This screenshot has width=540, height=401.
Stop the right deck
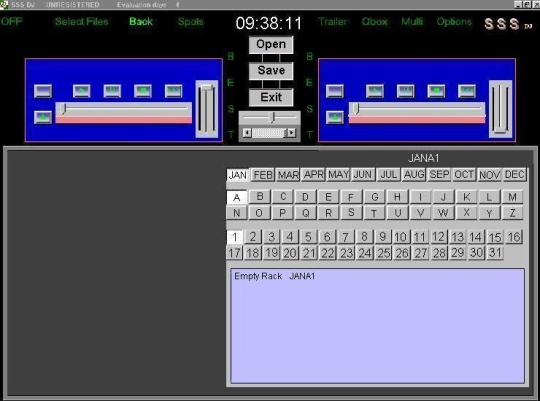(x=436, y=91)
